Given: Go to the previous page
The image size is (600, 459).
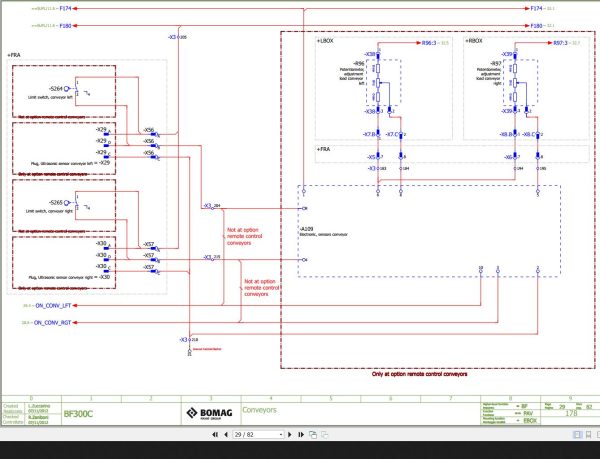Looking at the screenshot, I should click(226, 435).
